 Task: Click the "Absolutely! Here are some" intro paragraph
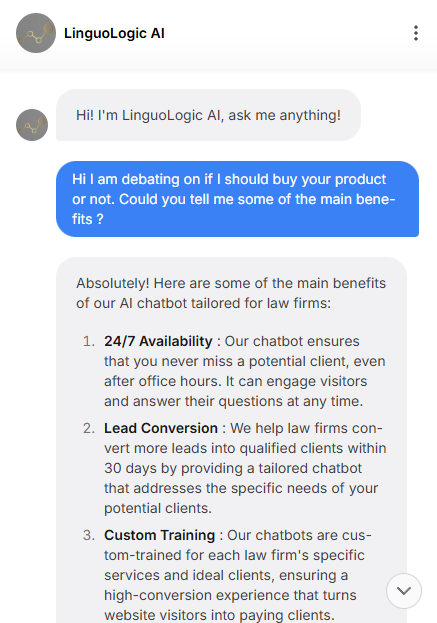(231, 293)
